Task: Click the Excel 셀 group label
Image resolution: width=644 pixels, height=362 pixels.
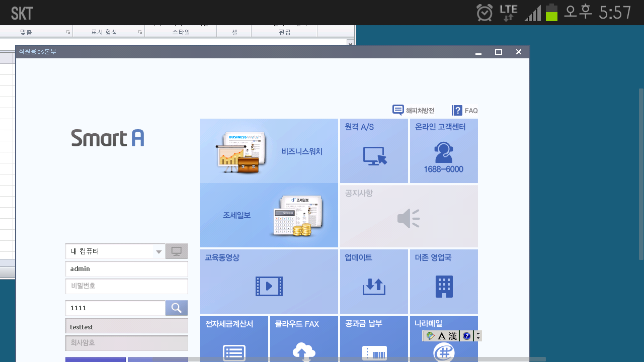Action: pyautogui.click(x=234, y=32)
